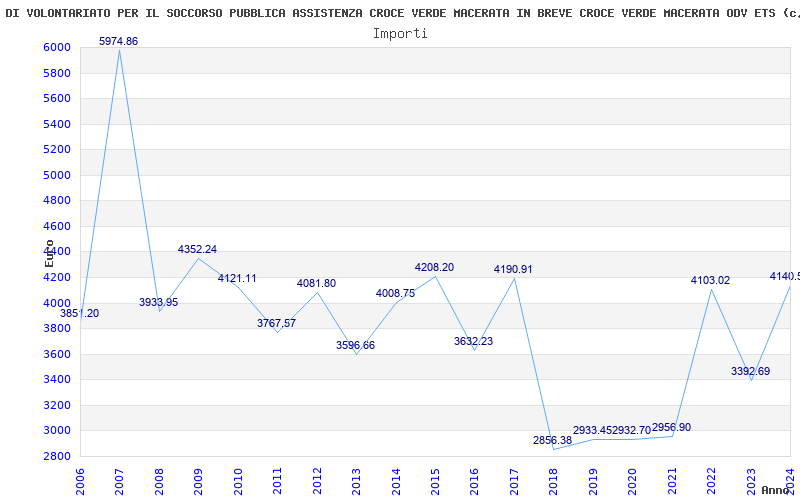Image resolution: width=800 pixels, height=500 pixels.
Task: Click the "Anno" x-axis title
Action: pyautogui.click(x=776, y=490)
